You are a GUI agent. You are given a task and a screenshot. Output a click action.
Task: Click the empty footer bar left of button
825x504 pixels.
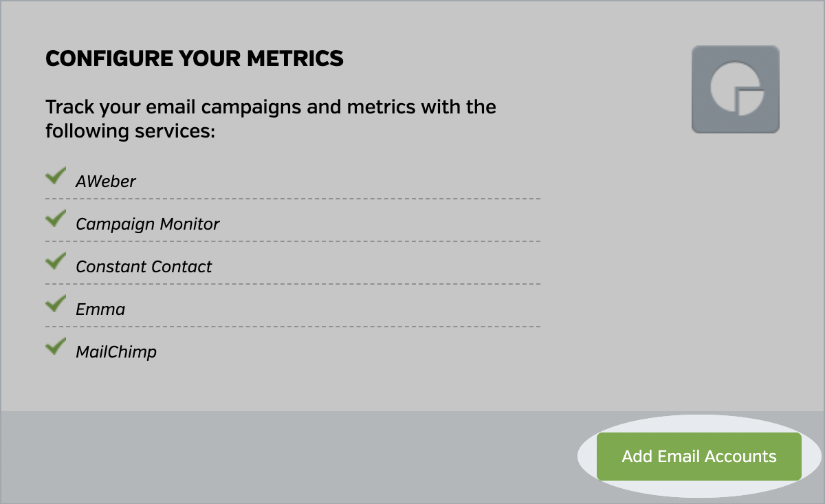point(275,457)
